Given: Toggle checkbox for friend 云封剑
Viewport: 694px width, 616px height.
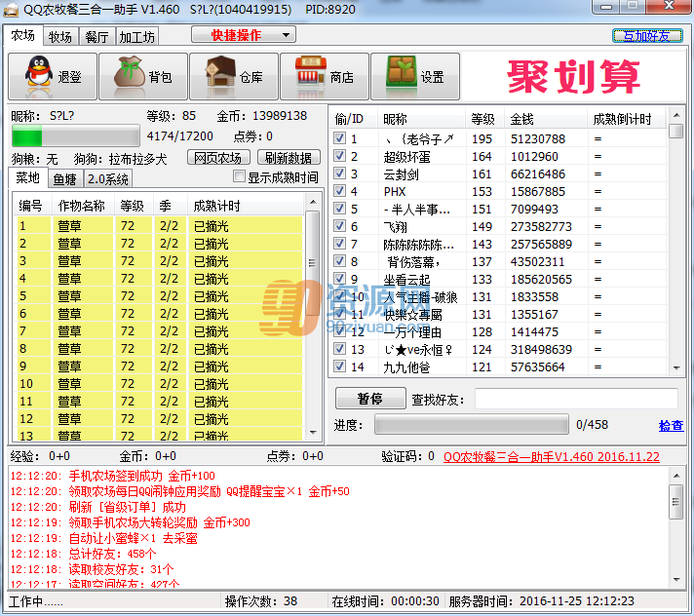Looking at the screenshot, I should point(339,173).
